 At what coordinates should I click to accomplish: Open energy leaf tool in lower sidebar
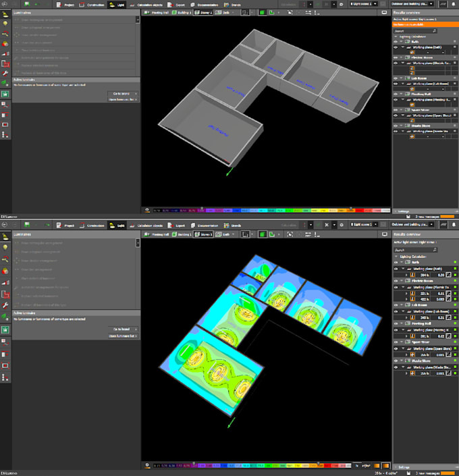[5, 317]
